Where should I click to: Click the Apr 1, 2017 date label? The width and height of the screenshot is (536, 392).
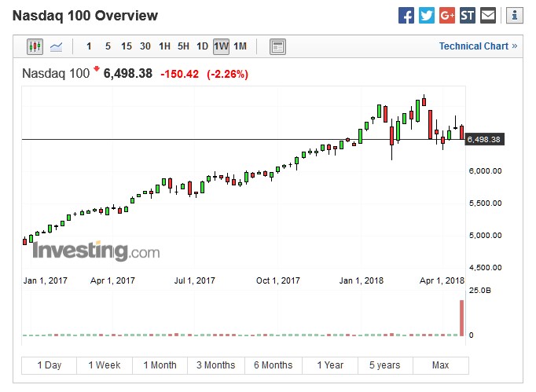(x=112, y=280)
